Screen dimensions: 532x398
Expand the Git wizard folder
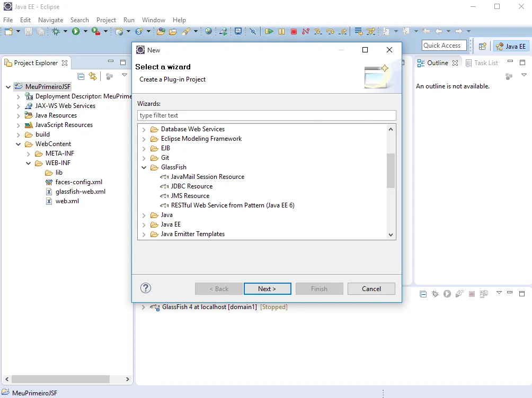click(x=144, y=158)
